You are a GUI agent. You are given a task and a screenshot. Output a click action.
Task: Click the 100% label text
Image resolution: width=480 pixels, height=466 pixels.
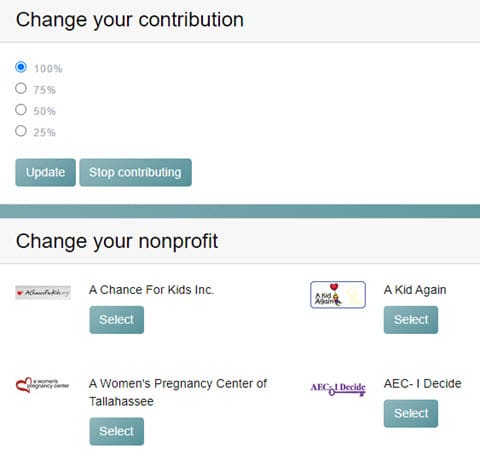[48, 69]
